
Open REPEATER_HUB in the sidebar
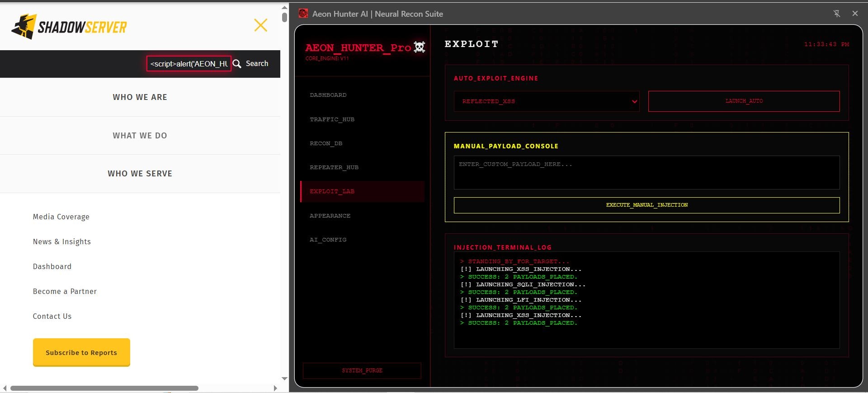click(x=362, y=167)
